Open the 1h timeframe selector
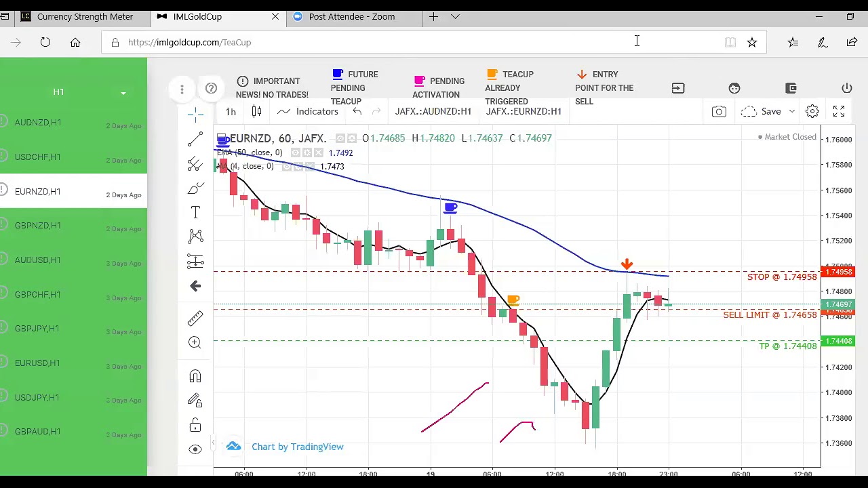Image resolution: width=868 pixels, height=488 pixels. click(231, 112)
